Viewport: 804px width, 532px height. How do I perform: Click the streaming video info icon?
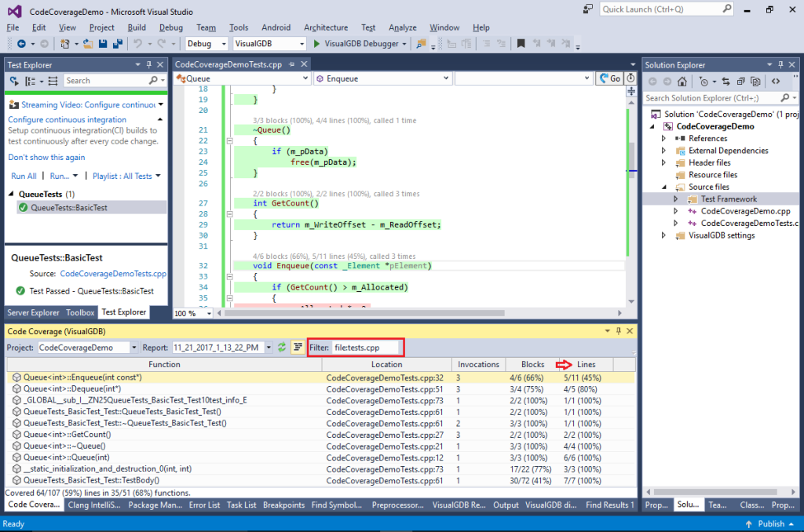click(x=14, y=105)
